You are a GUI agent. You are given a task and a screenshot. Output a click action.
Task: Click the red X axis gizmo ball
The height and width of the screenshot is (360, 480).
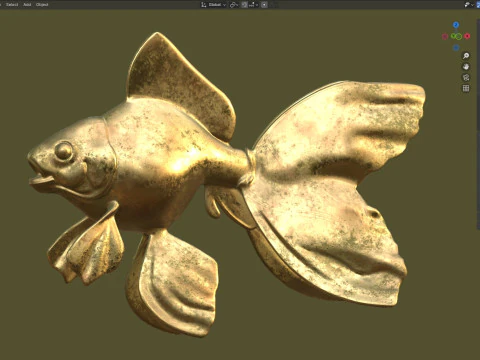pyautogui.click(x=467, y=36)
